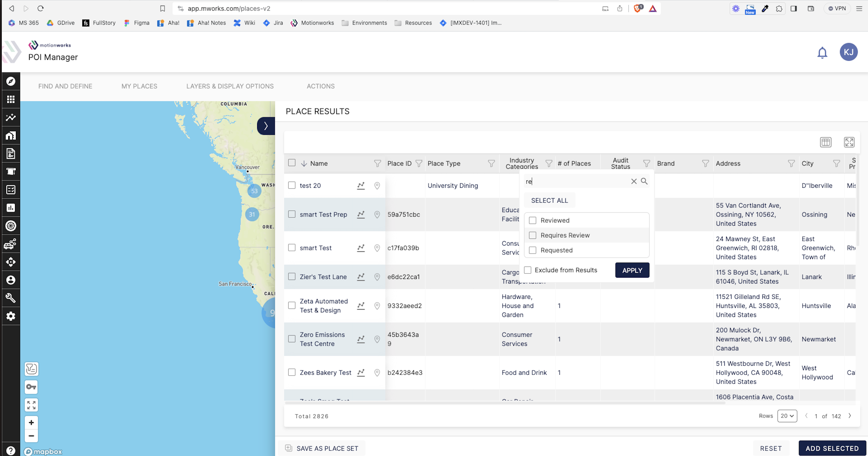Open trend chart for Zier's Test Lane
The height and width of the screenshot is (456, 868).
point(361,277)
